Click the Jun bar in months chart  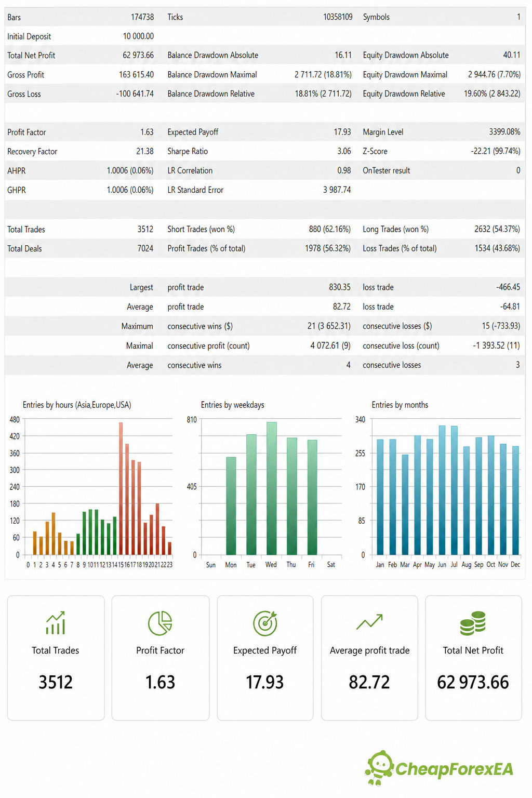point(442,490)
